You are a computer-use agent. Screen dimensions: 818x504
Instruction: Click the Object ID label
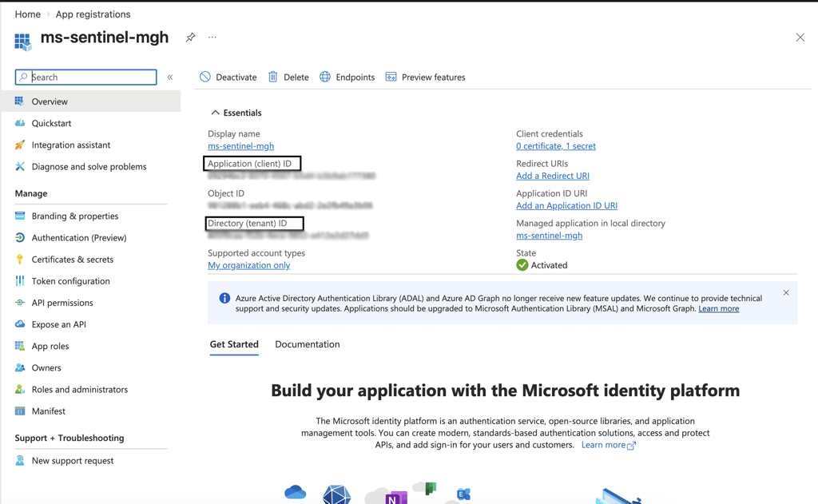226,193
